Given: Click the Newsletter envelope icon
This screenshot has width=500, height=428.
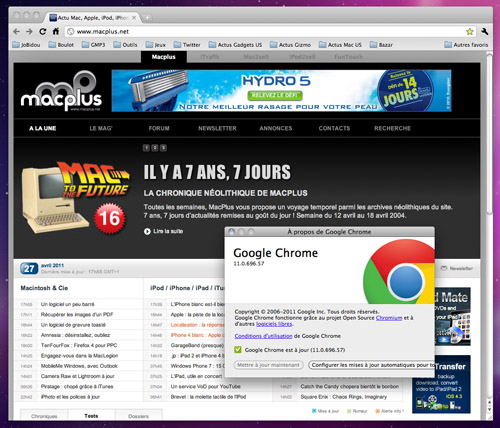Looking at the screenshot, I should [444, 268].
